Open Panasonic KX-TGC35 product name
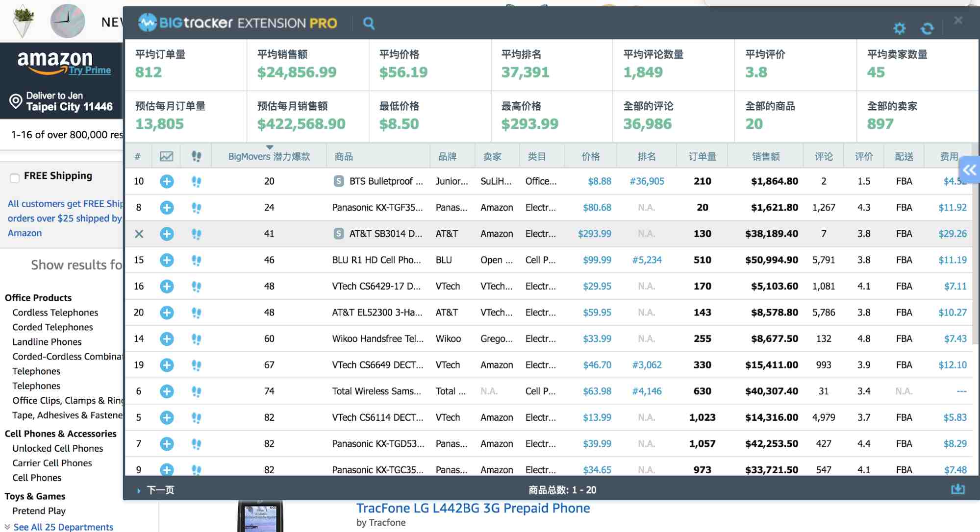 click(378, 470)
